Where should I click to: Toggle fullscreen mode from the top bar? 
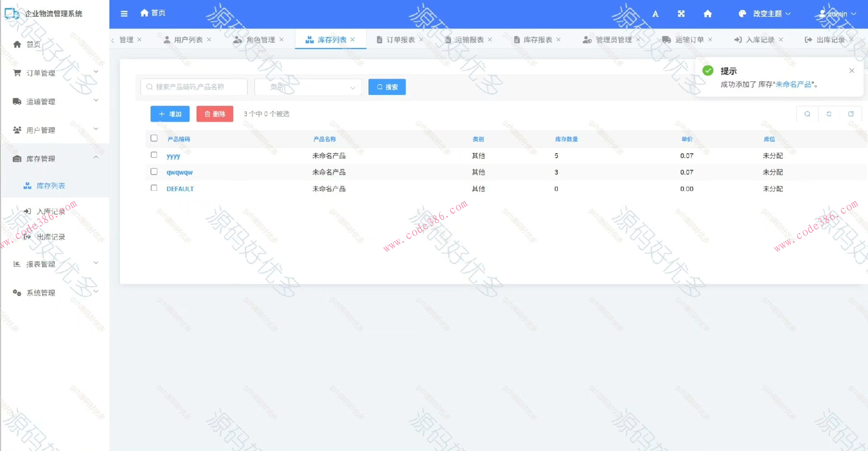(681, 14)
